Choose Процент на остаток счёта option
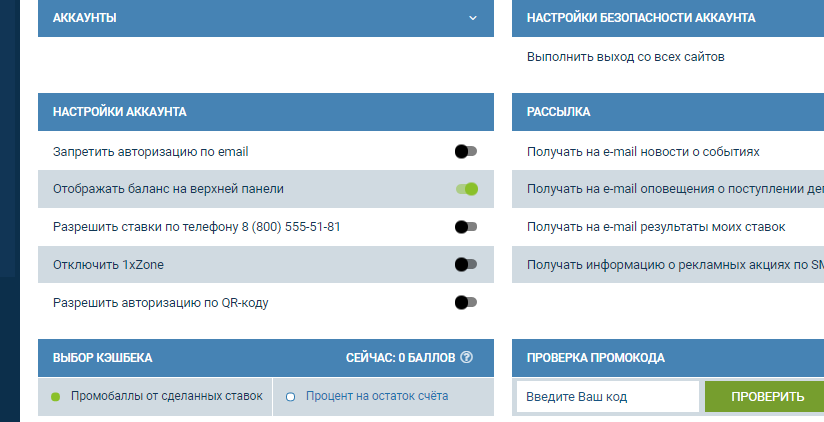 coord(291,397)
